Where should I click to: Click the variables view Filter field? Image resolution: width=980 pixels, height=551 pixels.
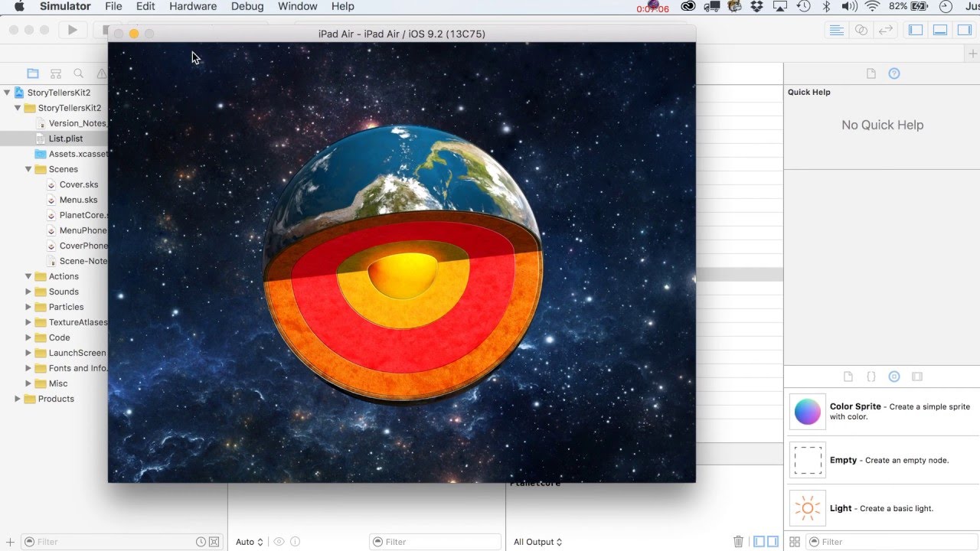point(435,542)
